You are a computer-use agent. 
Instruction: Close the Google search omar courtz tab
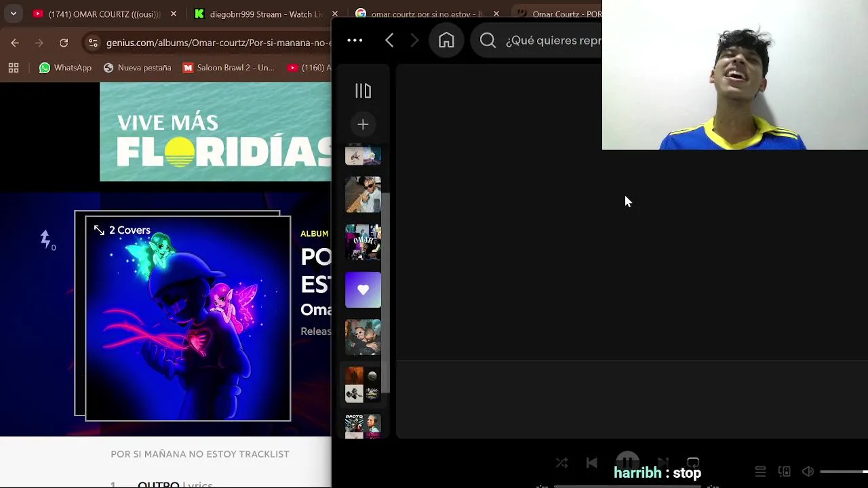(x=496, y=14)
